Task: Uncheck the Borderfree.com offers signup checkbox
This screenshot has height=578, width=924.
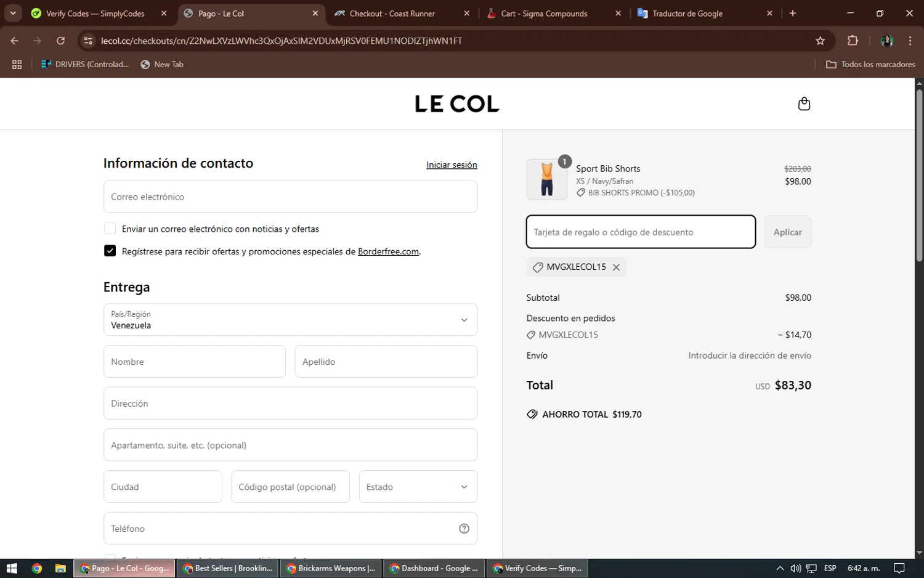Action: [110, 251]
